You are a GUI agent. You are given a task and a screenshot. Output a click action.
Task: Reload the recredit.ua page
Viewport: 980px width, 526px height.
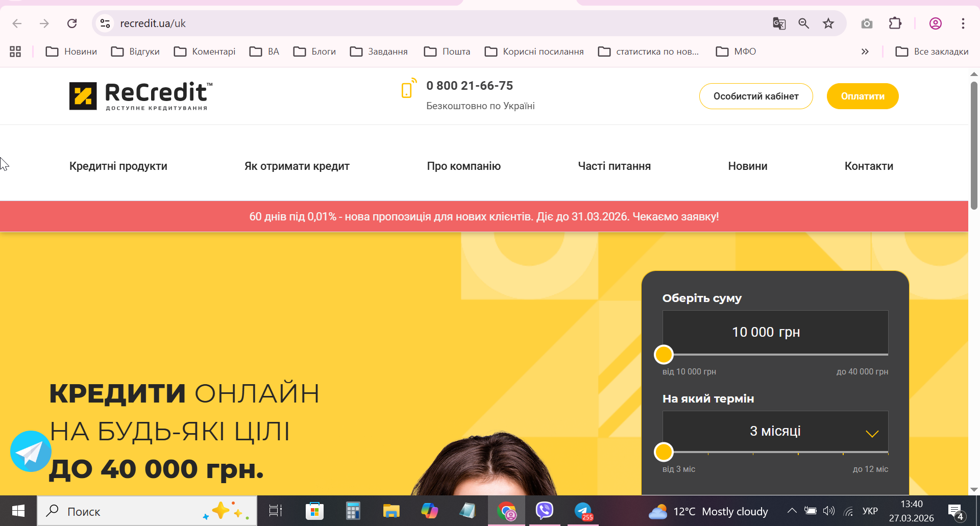click(72, 23)
